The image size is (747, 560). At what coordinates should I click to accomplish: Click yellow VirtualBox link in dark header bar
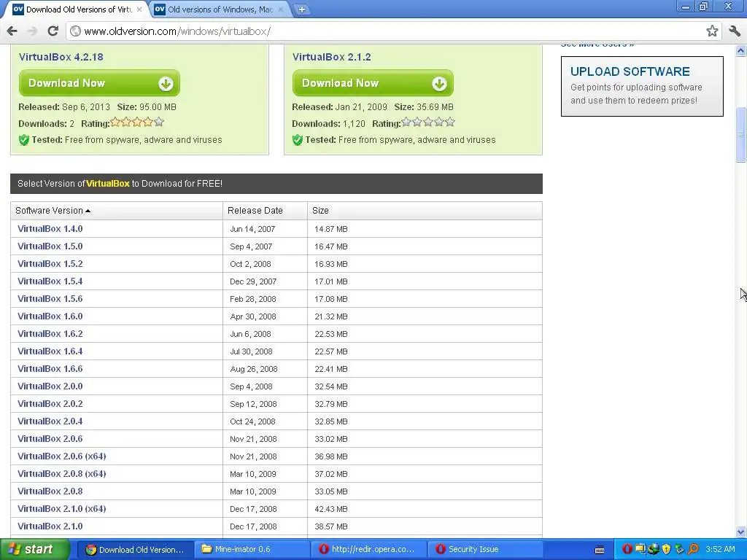pyautogui.click(x=108, y=184)
